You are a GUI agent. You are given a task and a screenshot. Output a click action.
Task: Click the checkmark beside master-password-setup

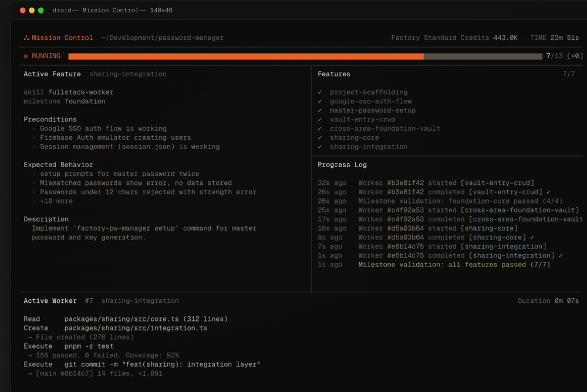pyautogui.click(x=320, y=110)
